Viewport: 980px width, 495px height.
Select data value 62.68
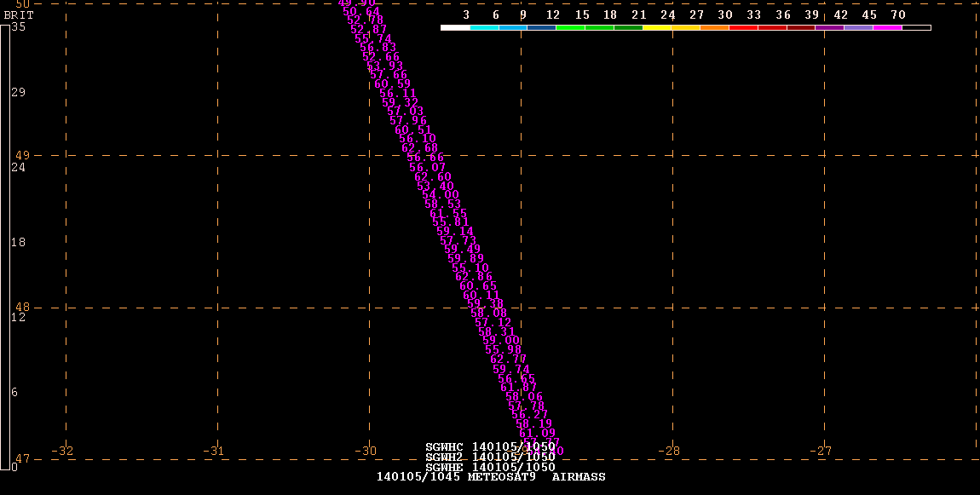point(420,148)
